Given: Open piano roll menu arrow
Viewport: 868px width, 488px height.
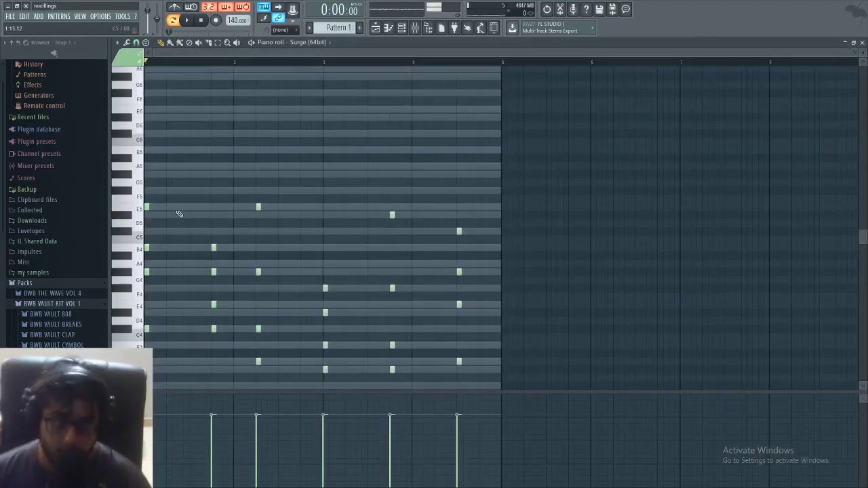Looking at the screenshot, I should pyautogui.click(x=117, y=43).
